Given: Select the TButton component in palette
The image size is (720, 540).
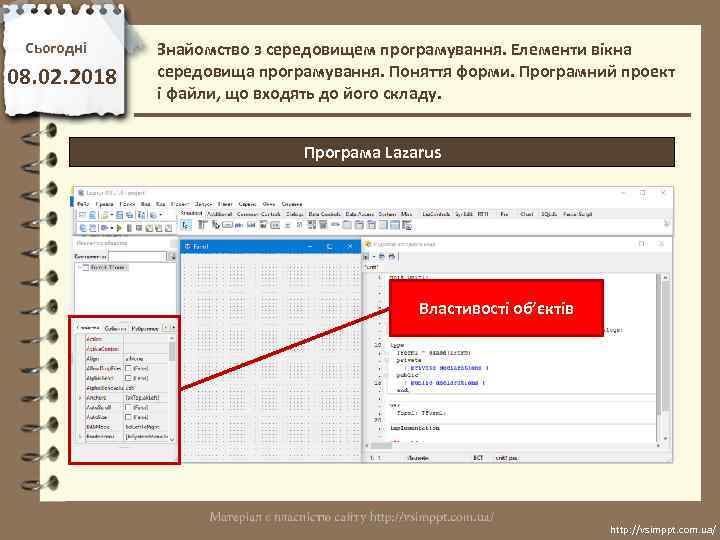Looking at the screenshot, I should (227, 225).
